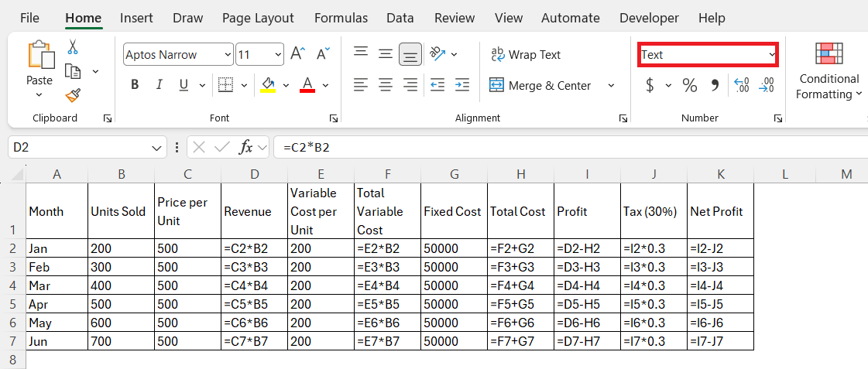
Task: Select cell containing =I4*0.3
Action: pyautogui.click(x=654, y=286)
